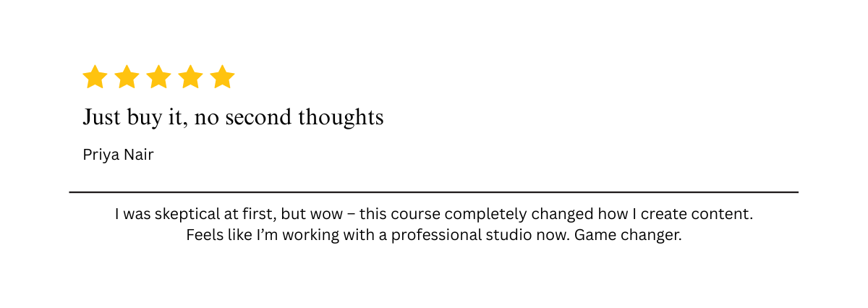The width and height of the screenshot is (868, 308).
Task: Click the horizontal divider line
Action: click(434, 192)
